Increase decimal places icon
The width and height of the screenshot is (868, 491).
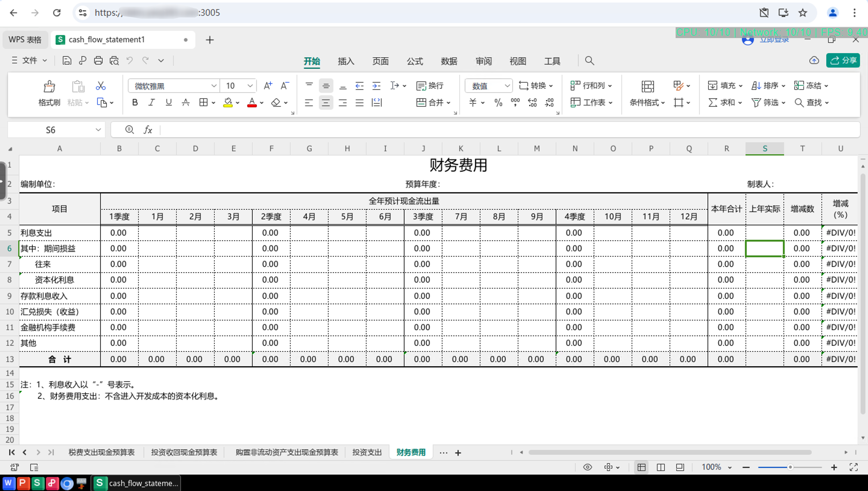point(532,102)
